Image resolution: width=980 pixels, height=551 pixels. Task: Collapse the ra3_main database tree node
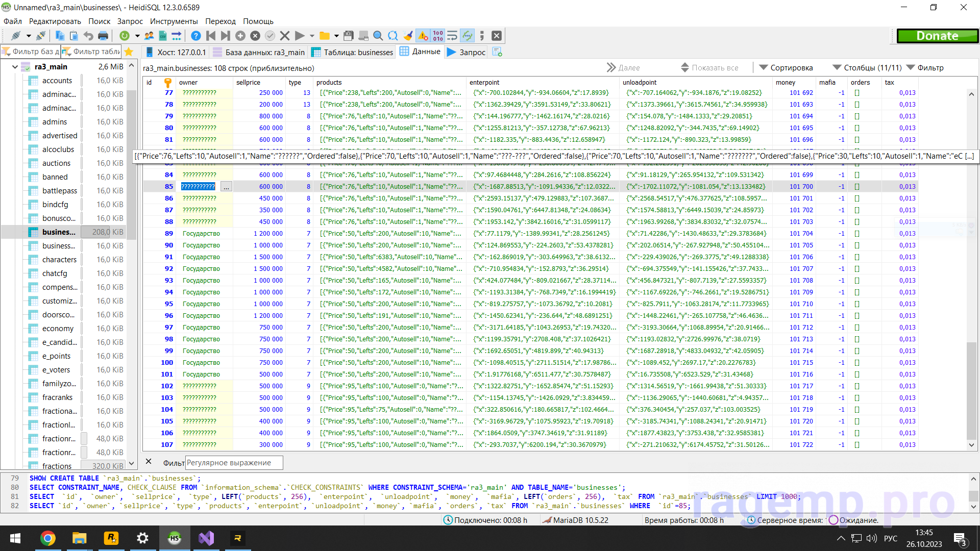15,67
